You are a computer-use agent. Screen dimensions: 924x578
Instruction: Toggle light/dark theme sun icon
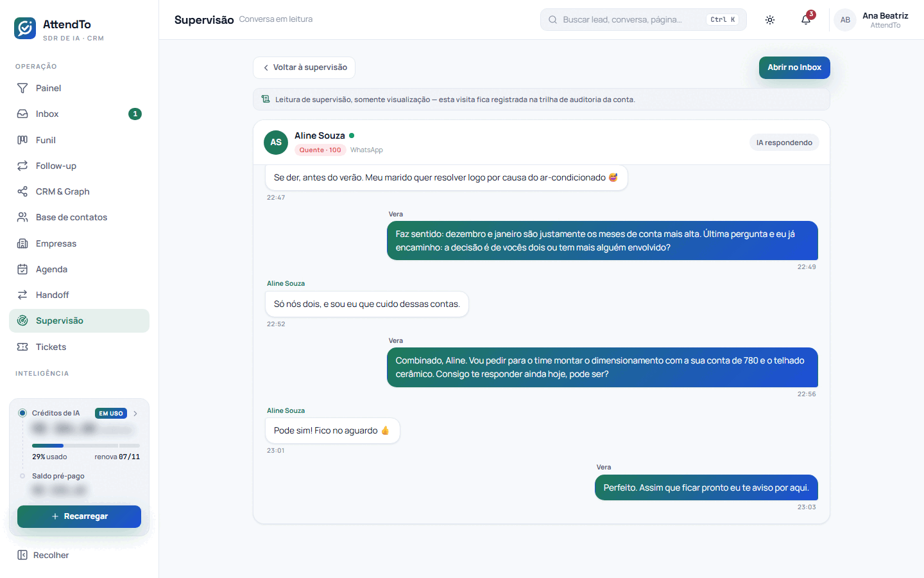[770, 20]
